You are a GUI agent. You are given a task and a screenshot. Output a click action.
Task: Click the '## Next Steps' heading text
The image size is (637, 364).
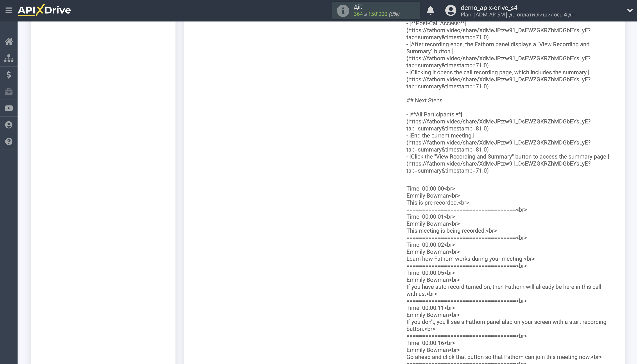coord(424,100)
